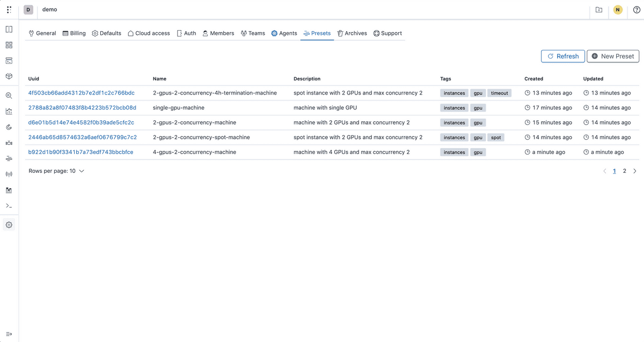Select page 1 in pagination
This screenshot has width=644, height=342.
click(x=614, y=171)
